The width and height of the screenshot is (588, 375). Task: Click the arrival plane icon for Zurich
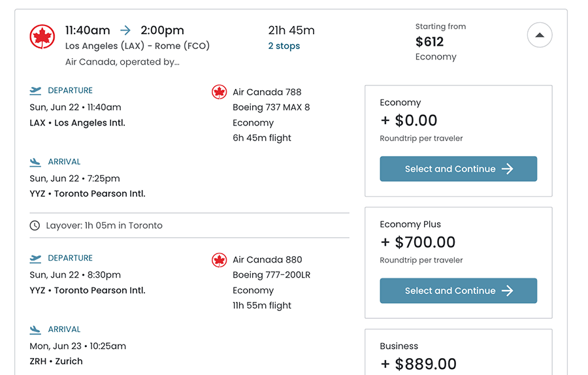[36, 330]
